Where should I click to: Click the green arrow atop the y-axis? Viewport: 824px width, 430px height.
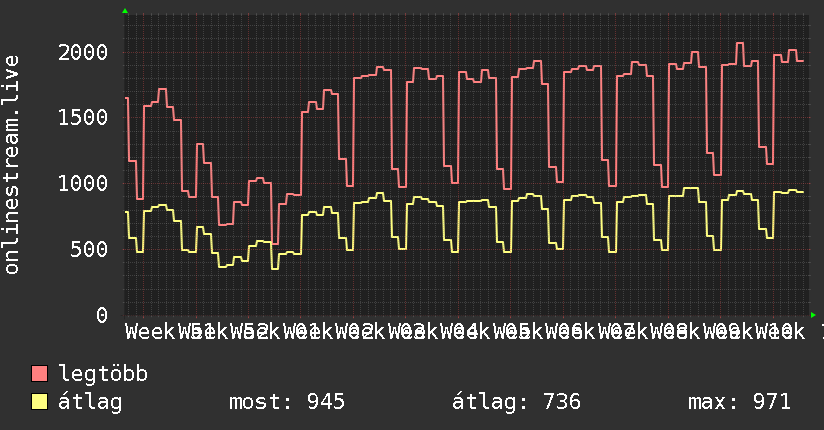point(125,11)
